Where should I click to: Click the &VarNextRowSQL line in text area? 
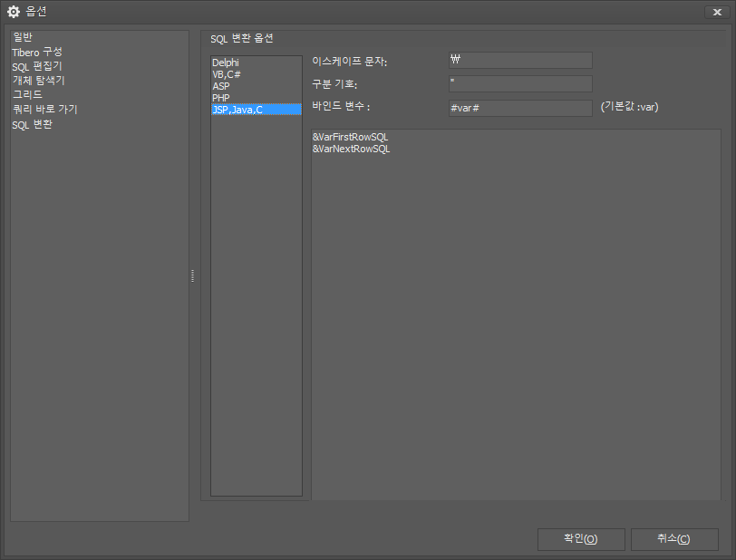[351, 149]
